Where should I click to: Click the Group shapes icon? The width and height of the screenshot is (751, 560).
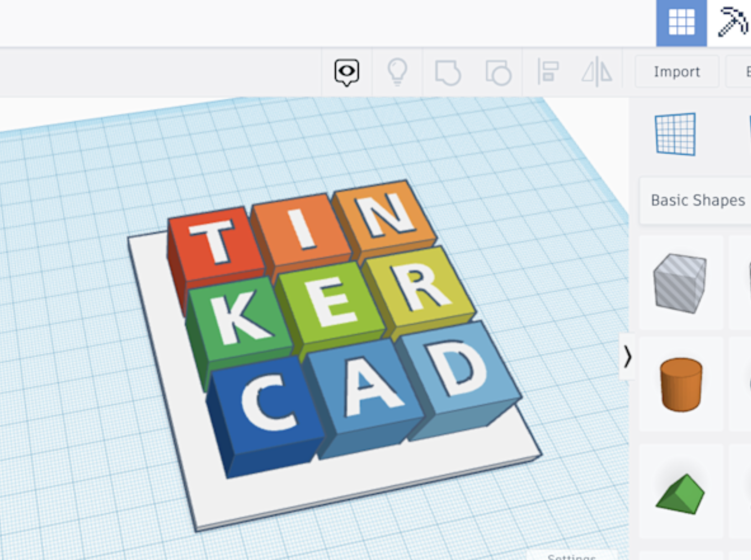tap(447, 72)
